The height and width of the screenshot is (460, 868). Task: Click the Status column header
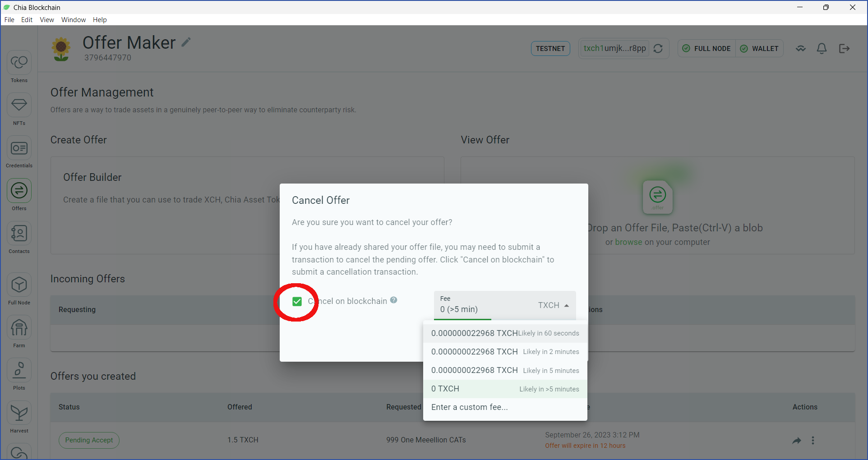click(69, 407)
